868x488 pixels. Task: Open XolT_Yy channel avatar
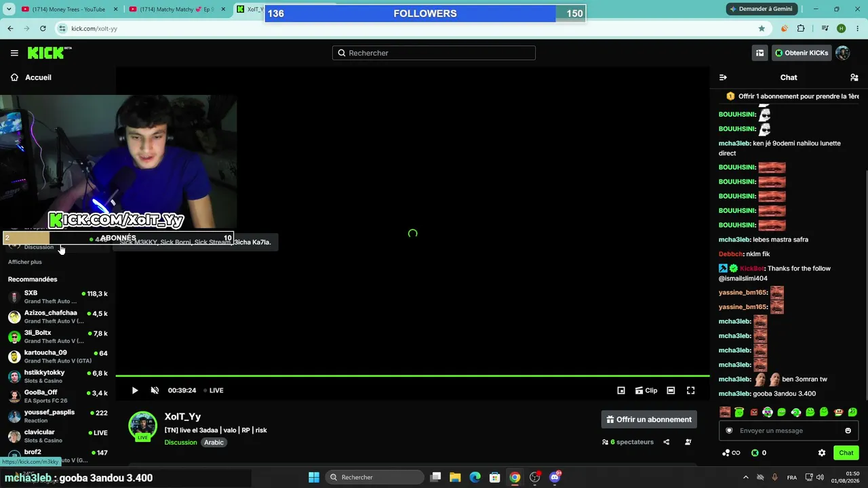click(143, 426)
